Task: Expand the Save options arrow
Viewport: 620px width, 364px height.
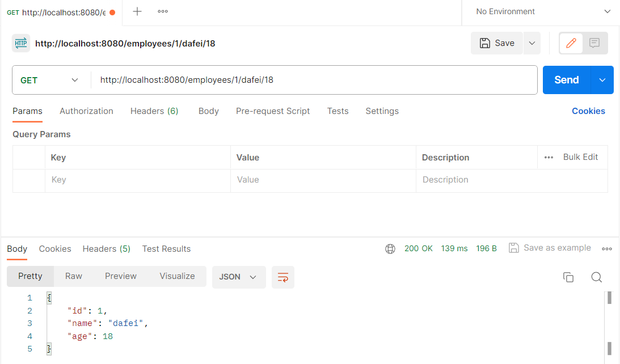Action: (x=532, y=43)
